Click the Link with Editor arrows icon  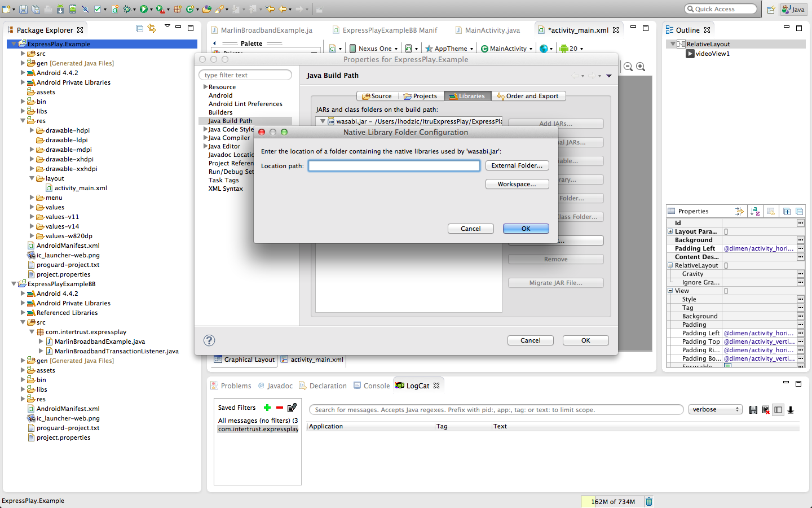[x=152, y=29]
